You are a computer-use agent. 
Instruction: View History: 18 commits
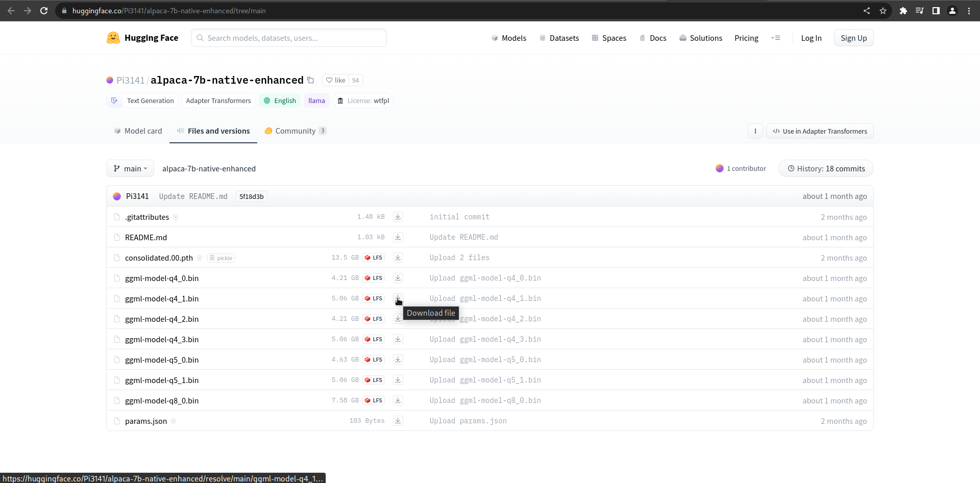(x=826, y=168)
